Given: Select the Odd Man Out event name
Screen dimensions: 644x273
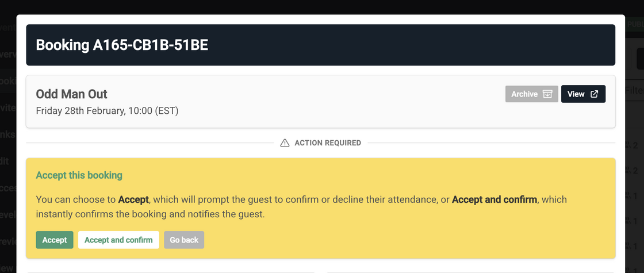Looking at the screenshot, I should click(72, 94).
